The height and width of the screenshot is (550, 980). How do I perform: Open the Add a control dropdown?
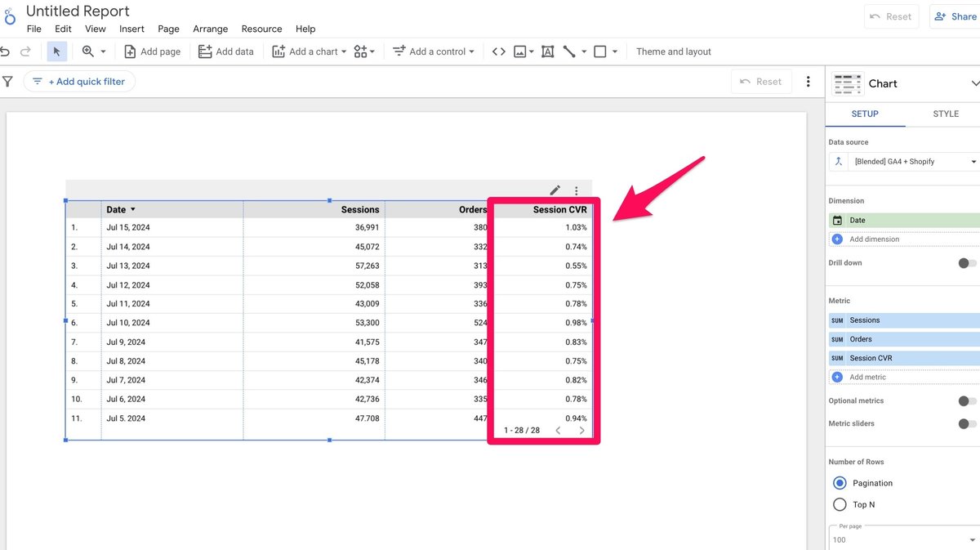(x=434, y=51)
